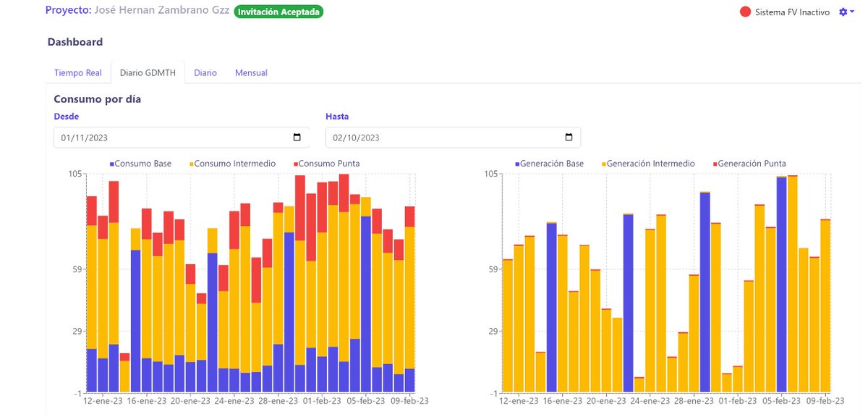Click the 09-feb-23 label on generation chart
868x417 pixels.
(x=826, y=401)
